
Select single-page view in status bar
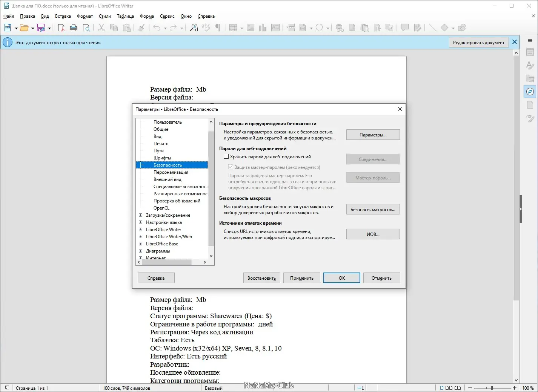pyautogui.click(x=442, y=388)
